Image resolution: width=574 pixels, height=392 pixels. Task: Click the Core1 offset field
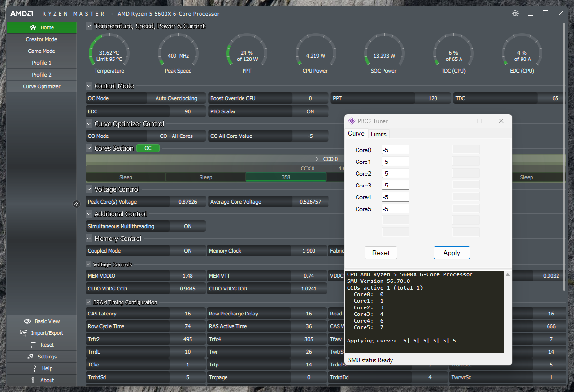point(395,162)
